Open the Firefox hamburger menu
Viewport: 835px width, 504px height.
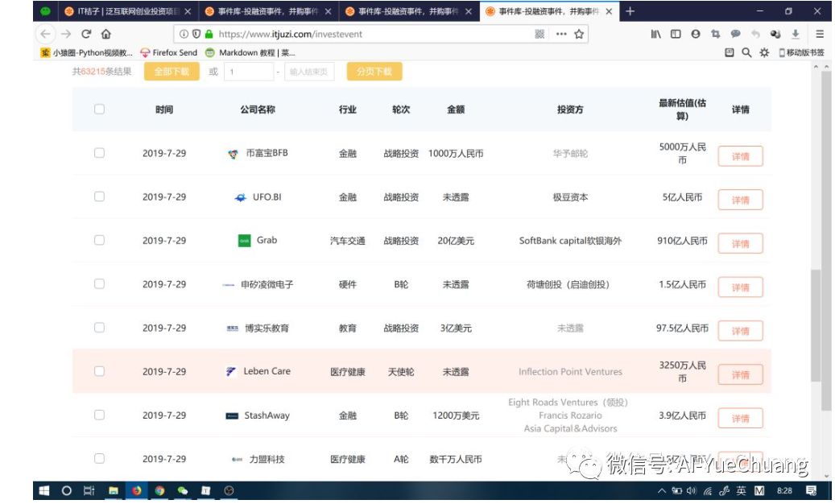point(820,34)
